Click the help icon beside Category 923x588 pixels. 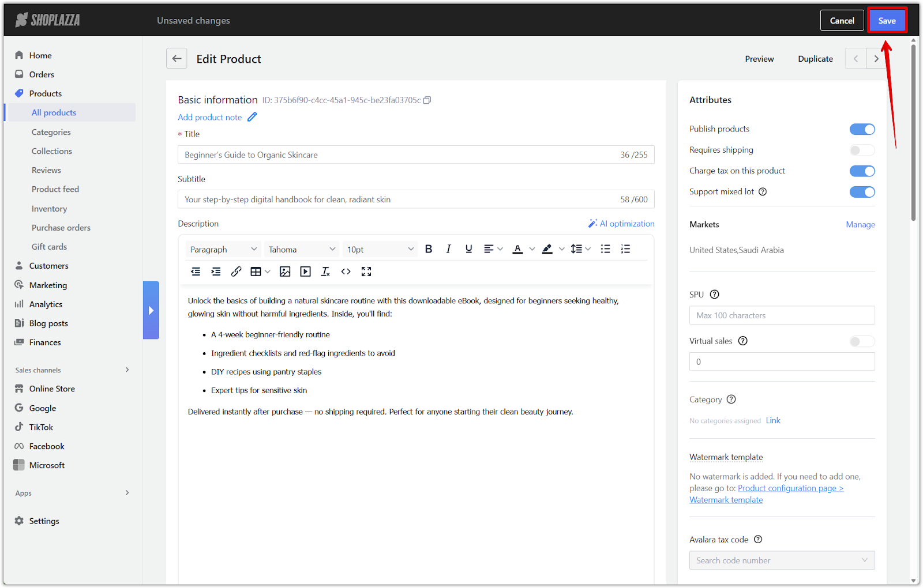pyautogui.click(x=731, y=399)
